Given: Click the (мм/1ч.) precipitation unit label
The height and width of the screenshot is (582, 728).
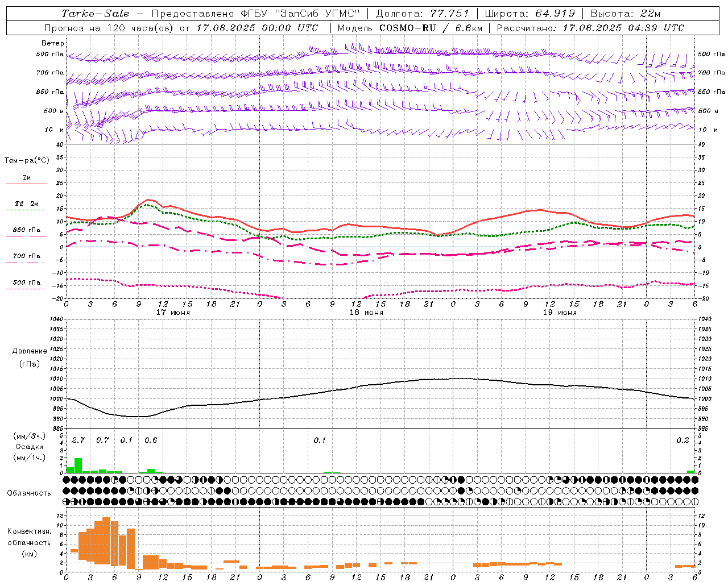Looking at the screenshot, I should click(x=29, y=458).
